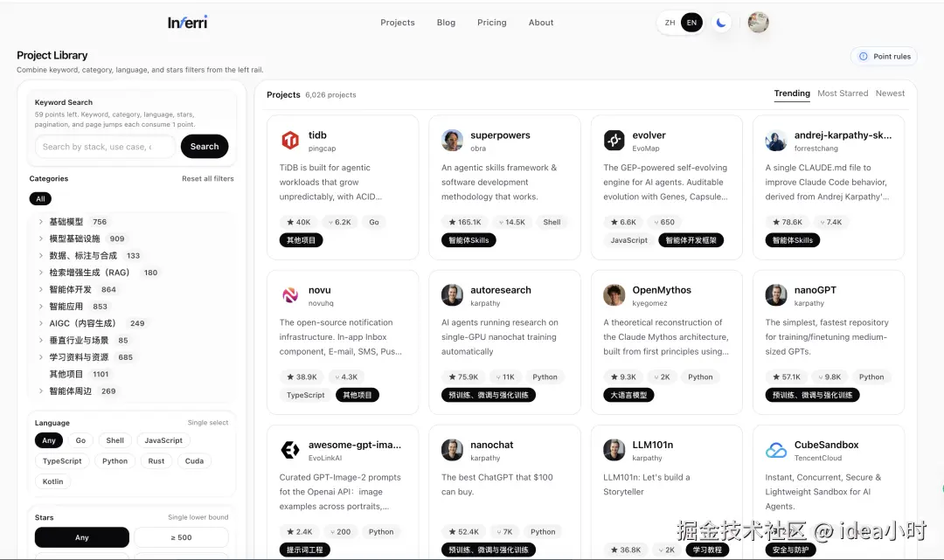The height and width of the screenshot is (560, 944).
Task: Click the evolver project logo
Action: [x=614, y=140]
